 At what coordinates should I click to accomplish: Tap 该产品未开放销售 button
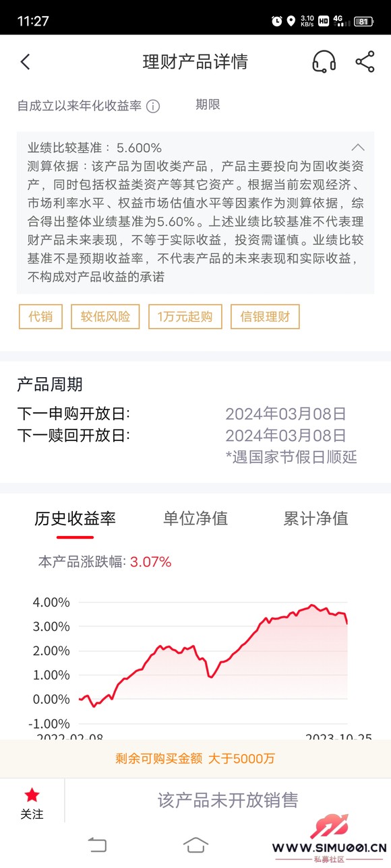(x=228, y=800)
